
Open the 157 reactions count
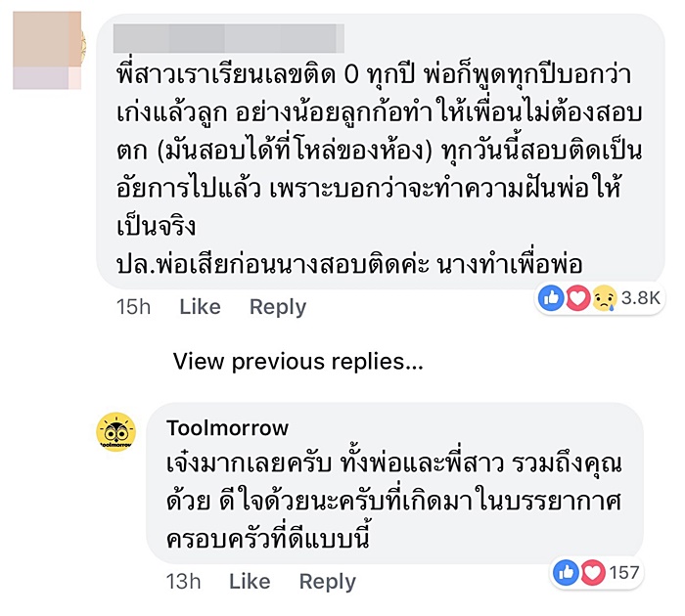(623, 572)
